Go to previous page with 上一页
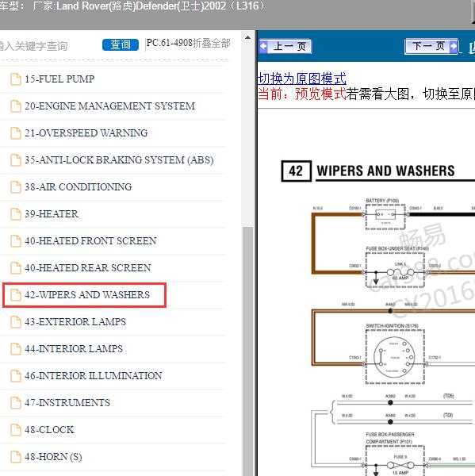 tap(285, 47)
